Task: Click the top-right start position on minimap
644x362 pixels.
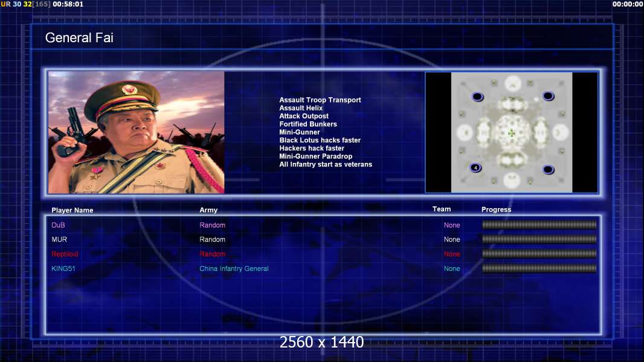Action: (x=549, y=97)
